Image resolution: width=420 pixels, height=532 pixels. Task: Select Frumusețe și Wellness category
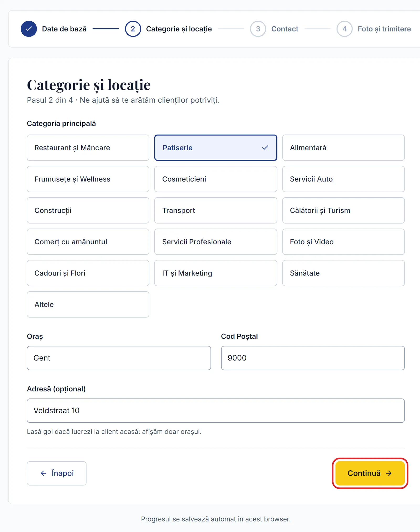coord(88,179)
